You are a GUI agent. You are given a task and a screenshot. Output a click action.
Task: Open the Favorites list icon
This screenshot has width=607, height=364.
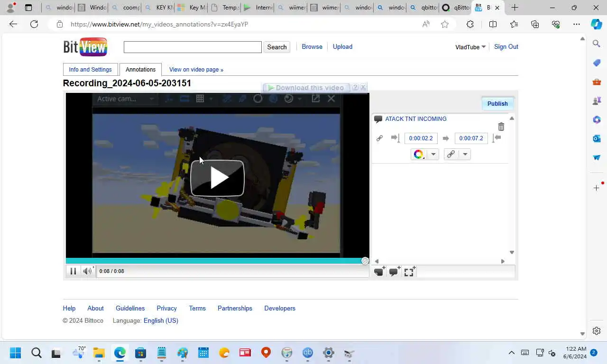(514, 24)
